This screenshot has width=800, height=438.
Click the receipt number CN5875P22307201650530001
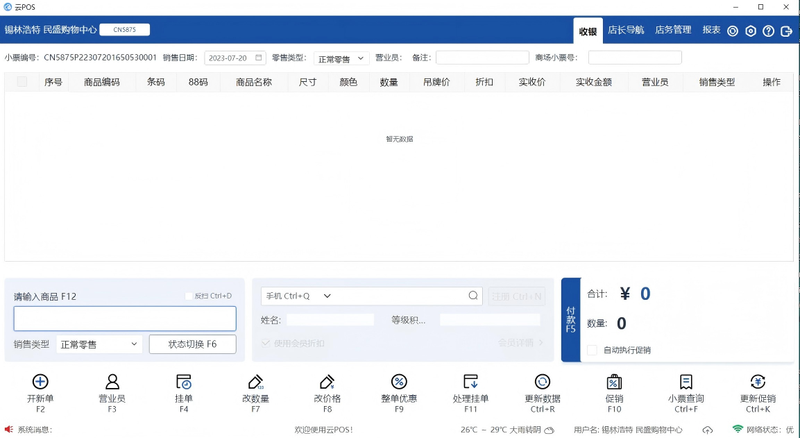point(101,58)
